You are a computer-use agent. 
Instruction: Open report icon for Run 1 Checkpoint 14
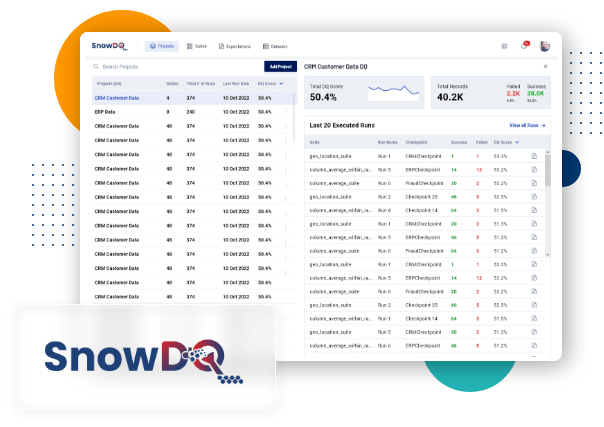(x=534, y=318)
